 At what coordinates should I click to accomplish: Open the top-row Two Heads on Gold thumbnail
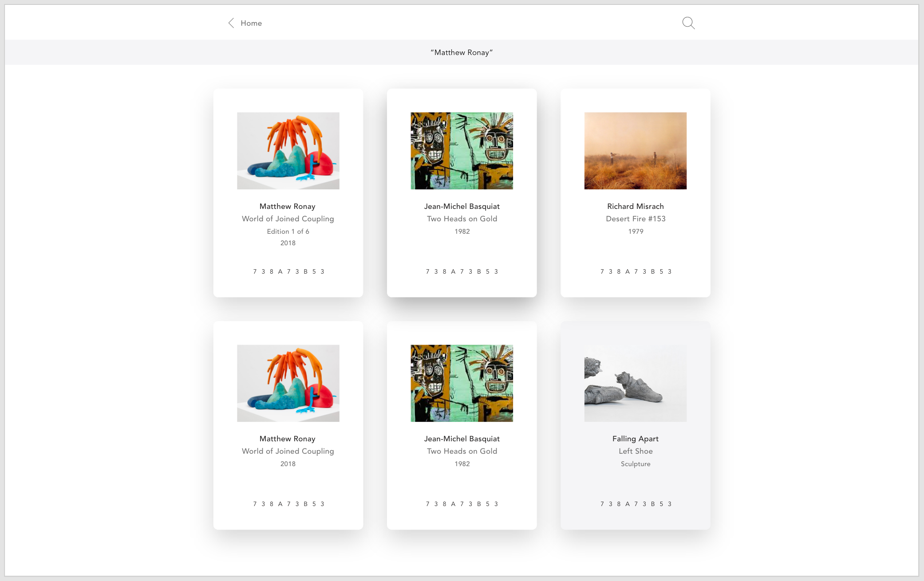pos(462,151)
